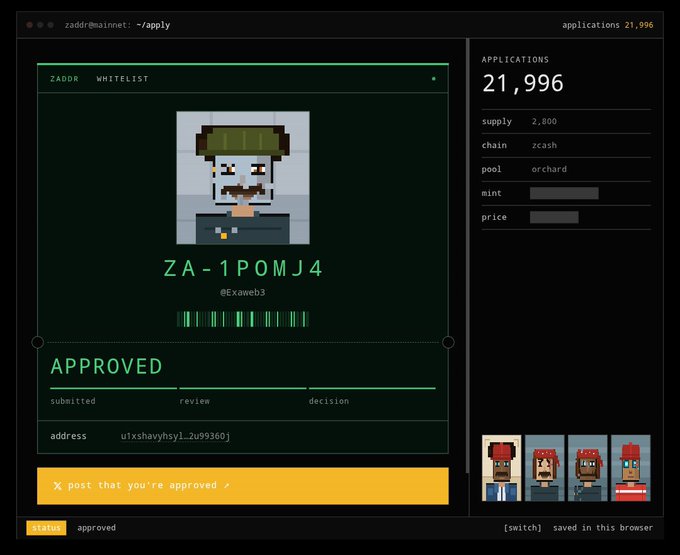This screenshot has width=680, height=555.
Task: Click the truncated address u1xshavyhsyl…2u99360j
Action: (x=175, y=436)
